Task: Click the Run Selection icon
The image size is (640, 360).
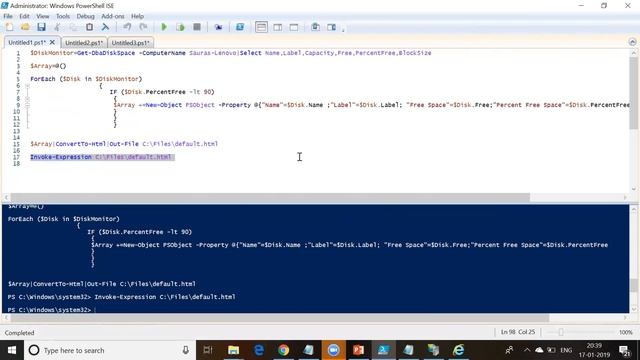Action: [x=180, y=27]
